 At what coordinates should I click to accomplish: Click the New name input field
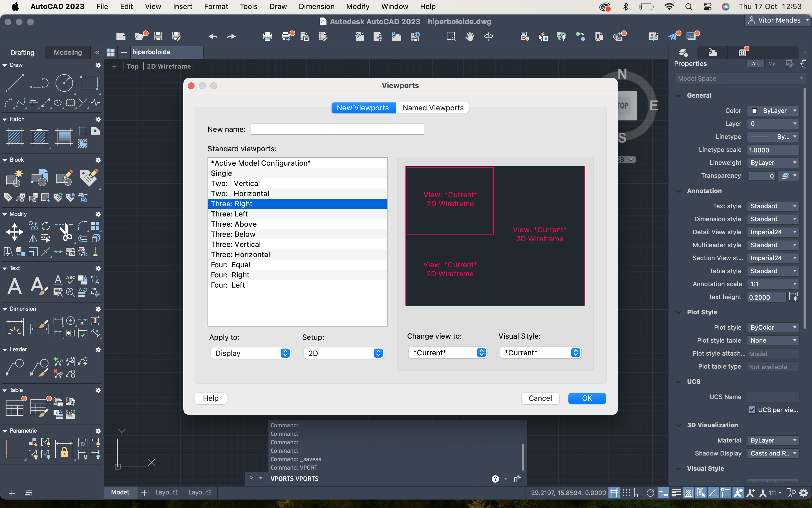337,129
